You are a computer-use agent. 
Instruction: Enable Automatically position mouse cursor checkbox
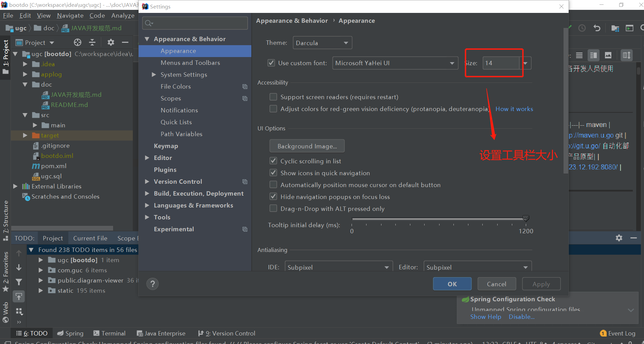(x=273, y=184)
